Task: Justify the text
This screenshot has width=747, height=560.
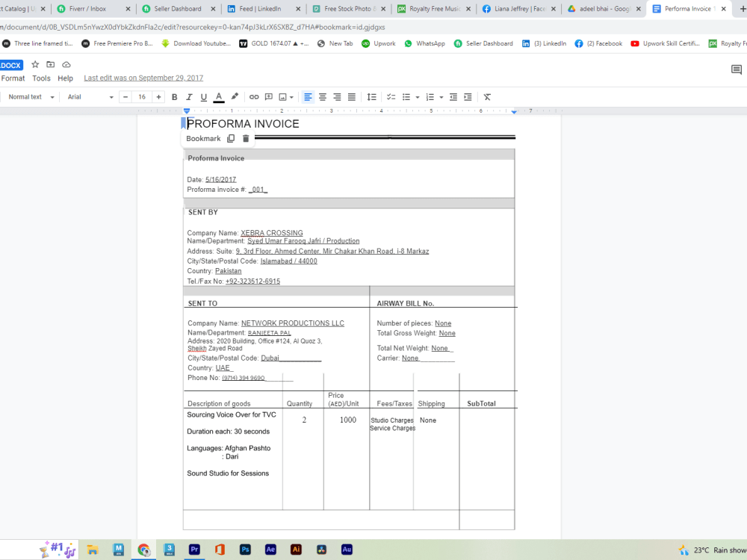Action: (352, 97)
